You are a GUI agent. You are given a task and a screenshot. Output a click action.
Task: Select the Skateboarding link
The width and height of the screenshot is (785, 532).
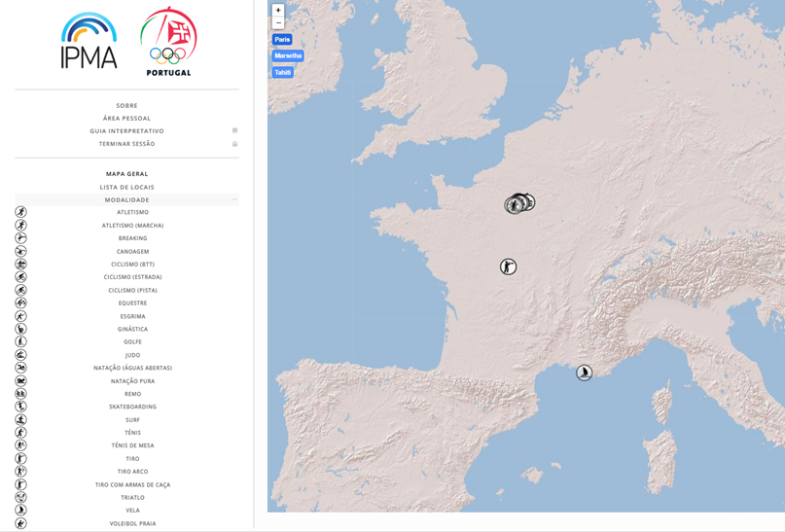(132, 407)
